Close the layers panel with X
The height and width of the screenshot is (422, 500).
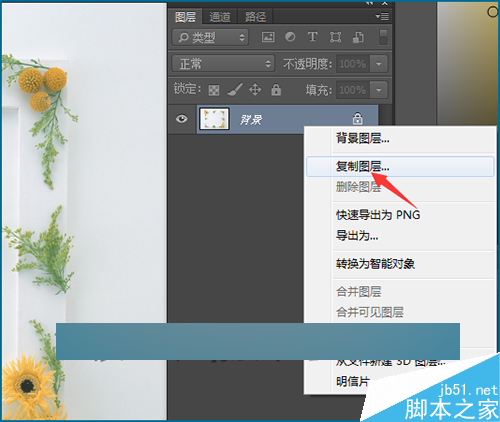point(385,3)
